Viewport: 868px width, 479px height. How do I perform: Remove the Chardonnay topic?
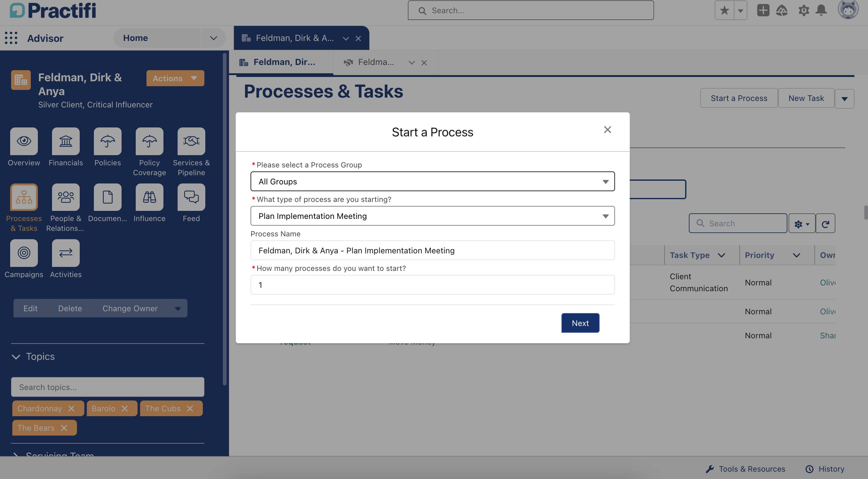pyautogui.click(x=71, y=409)
